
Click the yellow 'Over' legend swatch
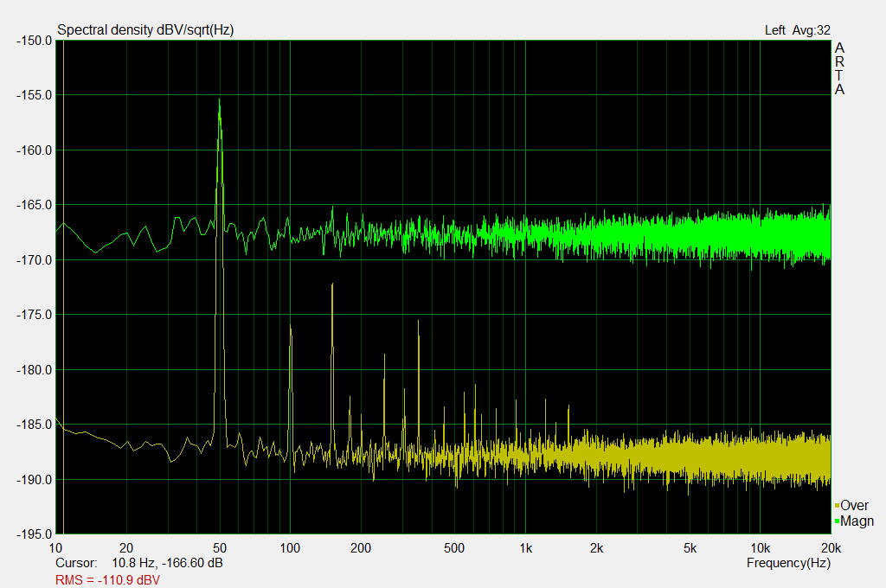click(x=837, y=506)
